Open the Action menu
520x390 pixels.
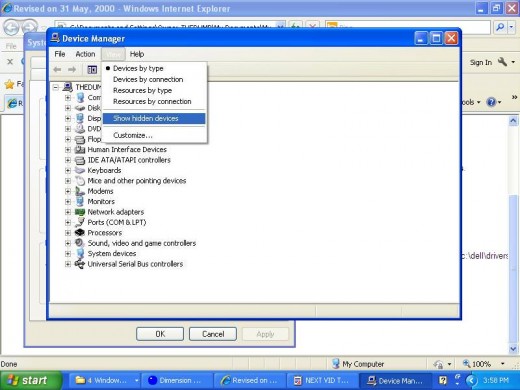85,54
